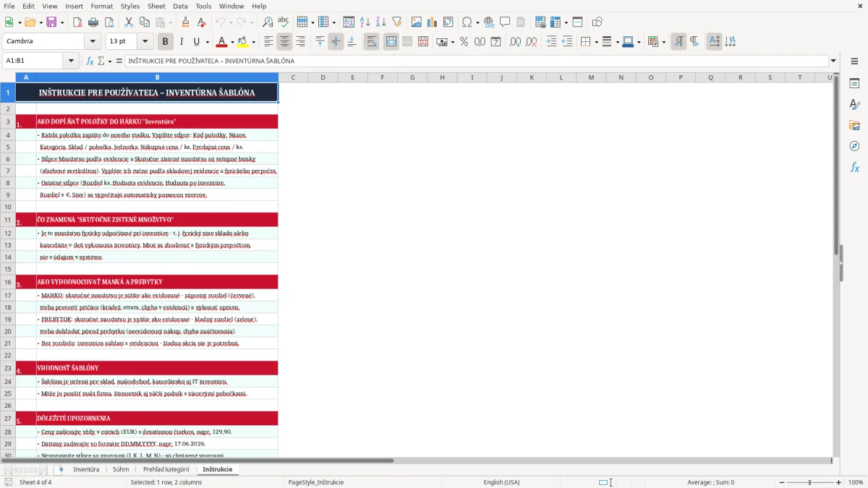Image resolution: width=868 pixels, height=488 pixels.
Task: Expand the Background Color dropdown arrow
Action: click(x=254, y=42)
